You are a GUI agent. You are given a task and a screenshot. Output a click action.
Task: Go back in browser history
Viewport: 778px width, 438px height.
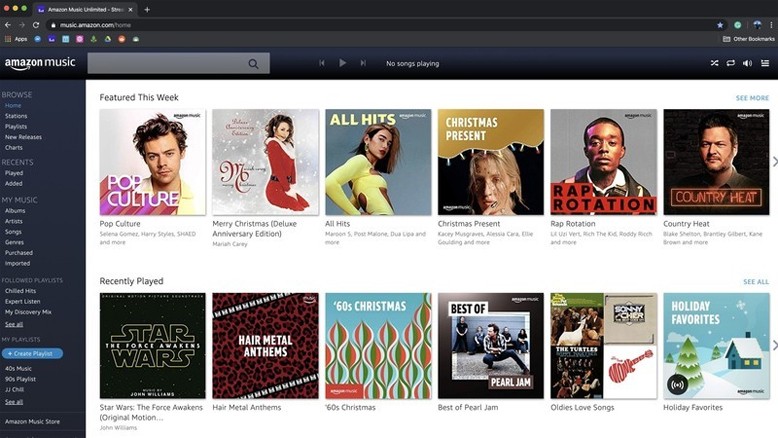(8, 25)
